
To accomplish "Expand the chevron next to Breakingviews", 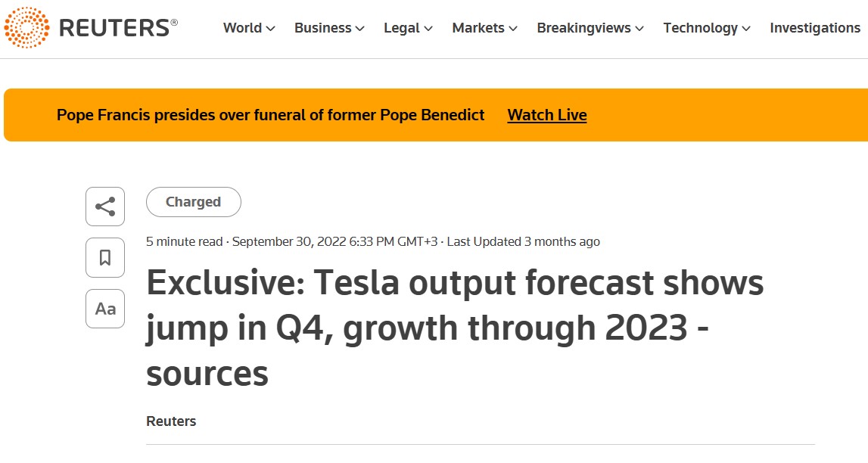I will (639, 29).
